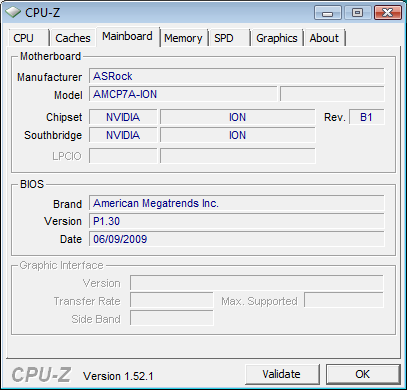The width and height of the screenshot is (407, 390).
Task: Click the Side Band field
Action: point(172,318)
